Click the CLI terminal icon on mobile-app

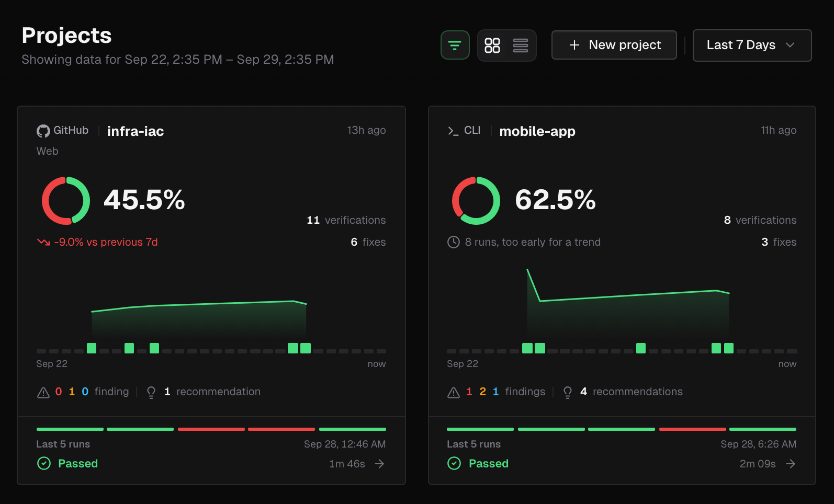point(453,131)
